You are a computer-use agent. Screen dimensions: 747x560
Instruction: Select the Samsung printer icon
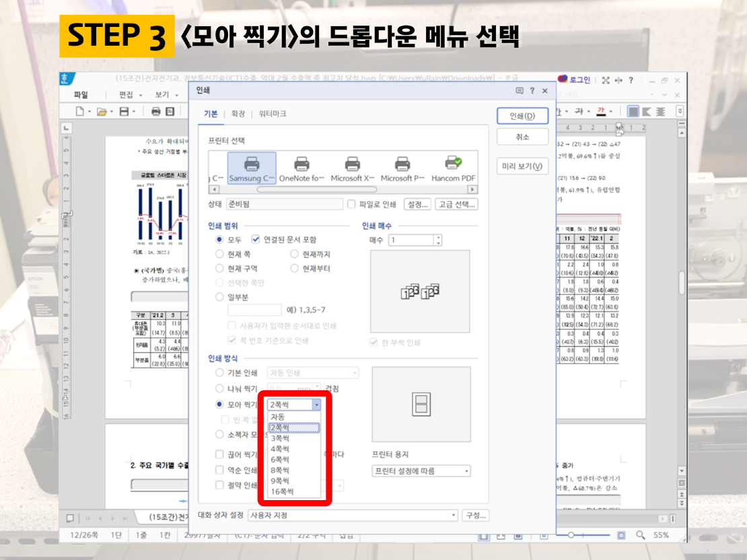(252, 168)
